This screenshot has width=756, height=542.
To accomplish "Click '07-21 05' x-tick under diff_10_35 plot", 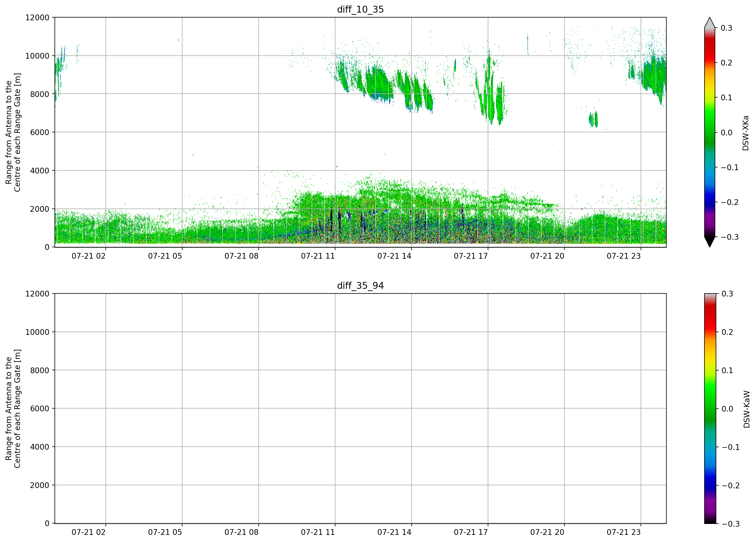I will [165, 256].
